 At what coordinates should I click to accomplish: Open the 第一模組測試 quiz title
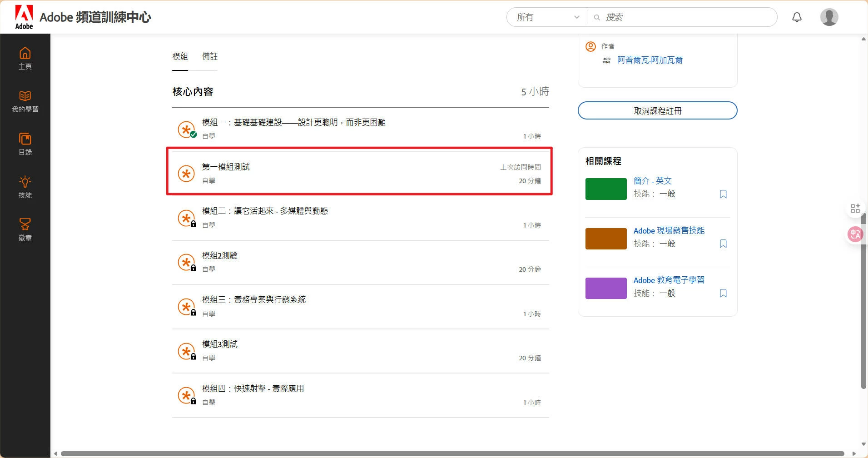226,167
